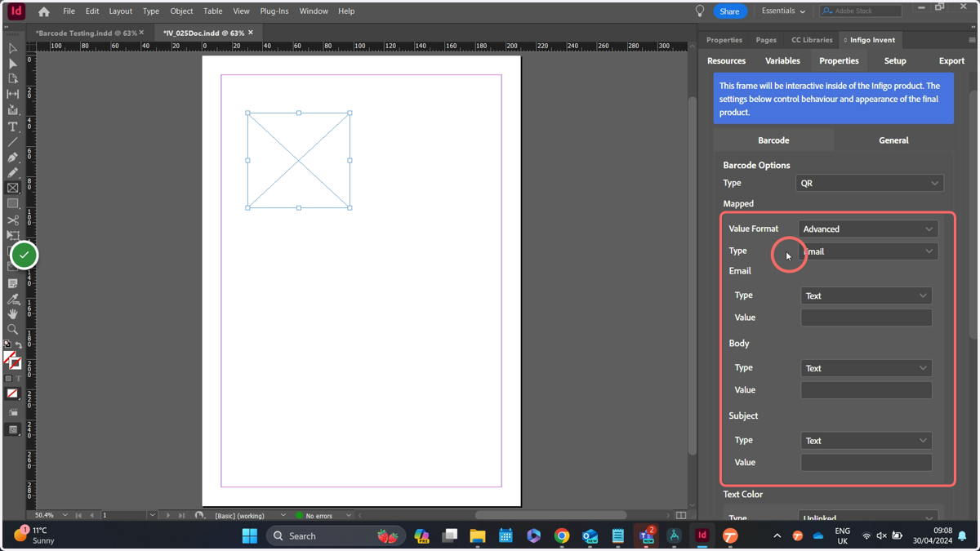
Task: Open the No errors preflight dropdown
Action: 349,515
